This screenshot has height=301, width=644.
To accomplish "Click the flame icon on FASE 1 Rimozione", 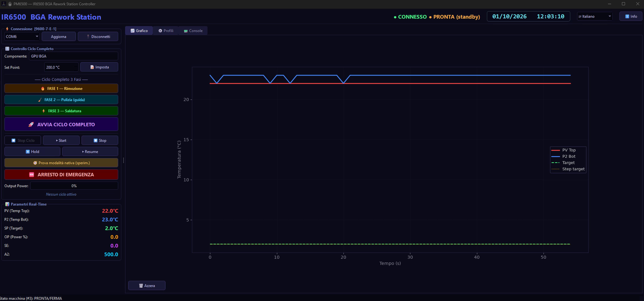I will (x=43, y=89).
